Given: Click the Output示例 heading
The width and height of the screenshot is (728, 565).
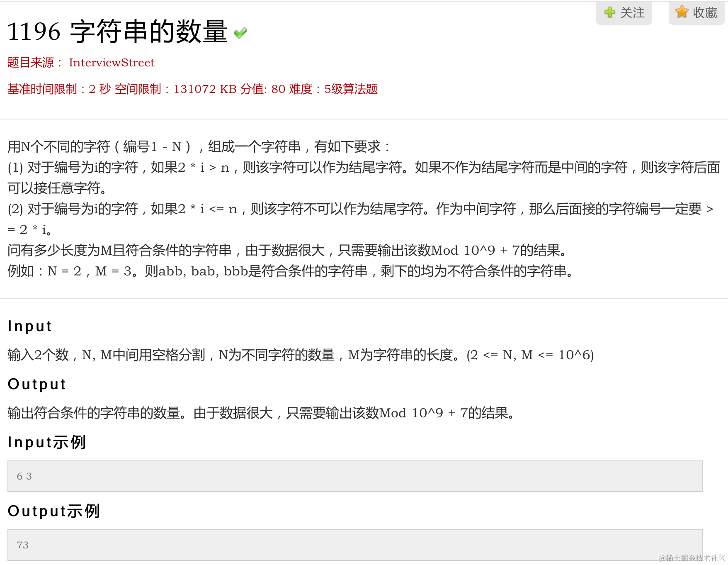Looking at the screenshot, I should 54,511.
